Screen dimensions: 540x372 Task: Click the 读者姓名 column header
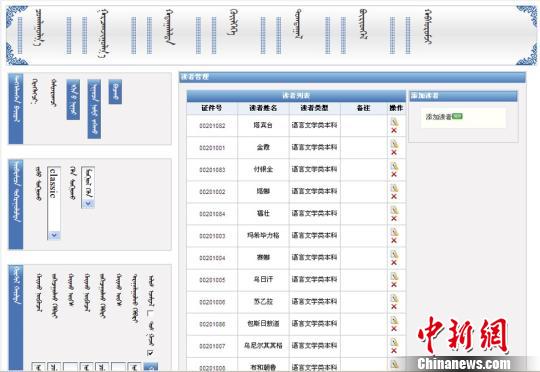(x=263, y=108)
